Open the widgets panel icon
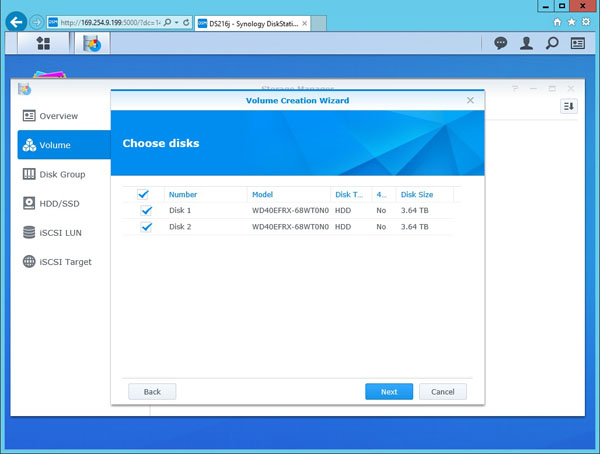This screenshot has width=600, height=454. pyautogui.click(x=578, y=43)
